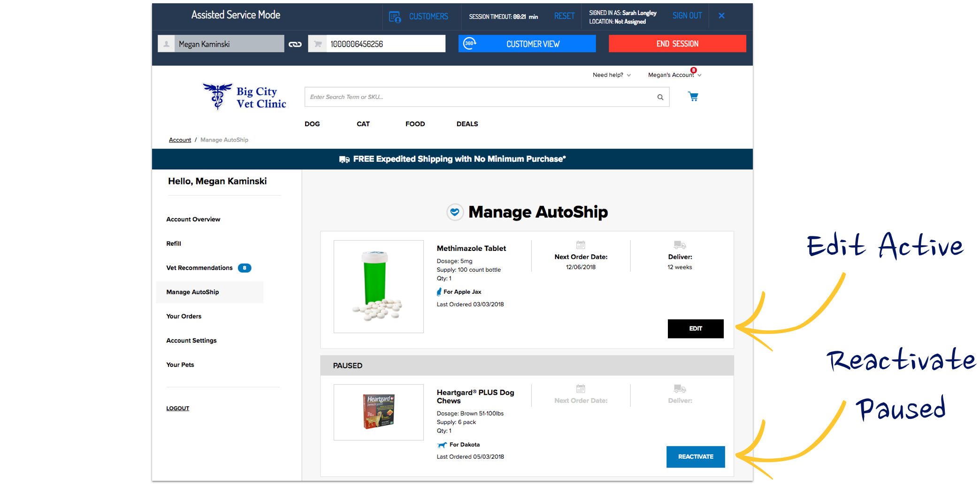Click the dog icon next to For Dakota
Image resolution: width=980 pixels, height=485 pixels.
tap(442, 445)
